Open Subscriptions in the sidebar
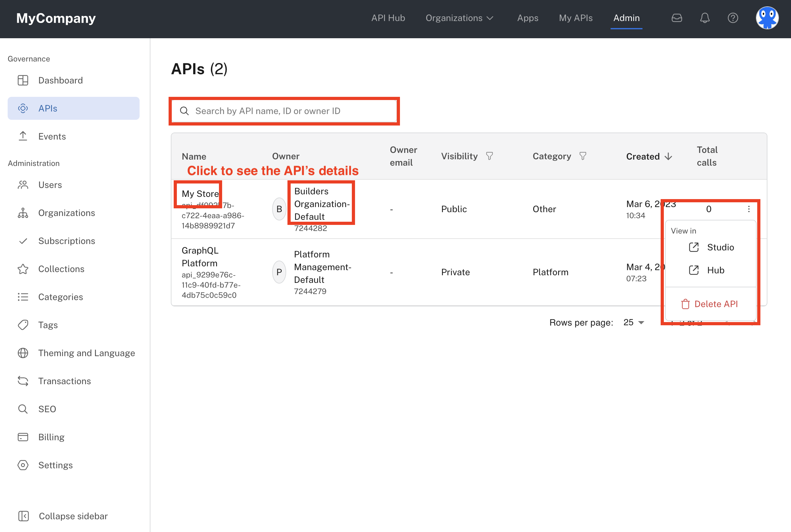 (67, 241)
